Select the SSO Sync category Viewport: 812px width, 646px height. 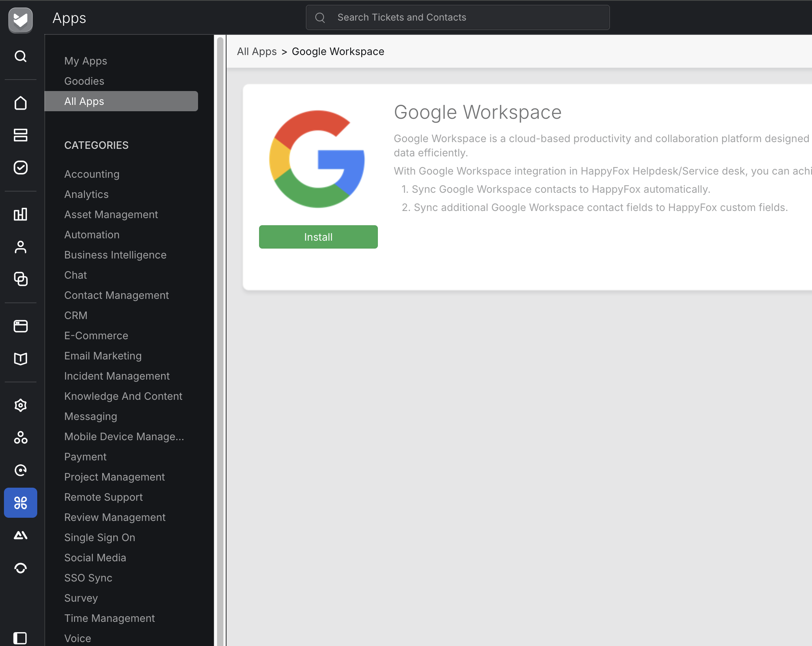88,578
